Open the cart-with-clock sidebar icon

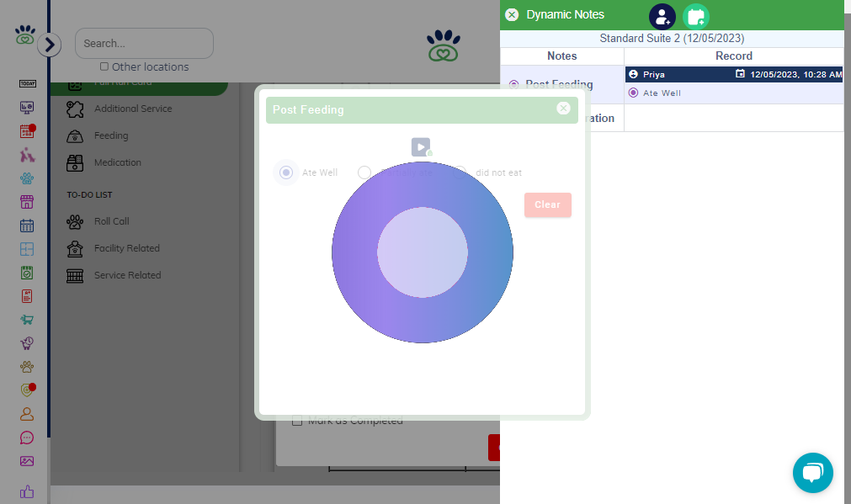tap(27, 343)
